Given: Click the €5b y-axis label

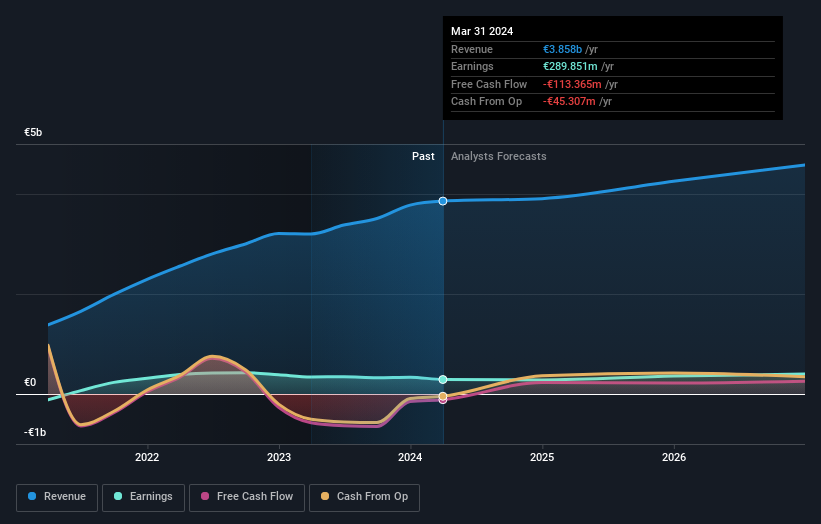Looking at the screenshot, I should point(33,132).
